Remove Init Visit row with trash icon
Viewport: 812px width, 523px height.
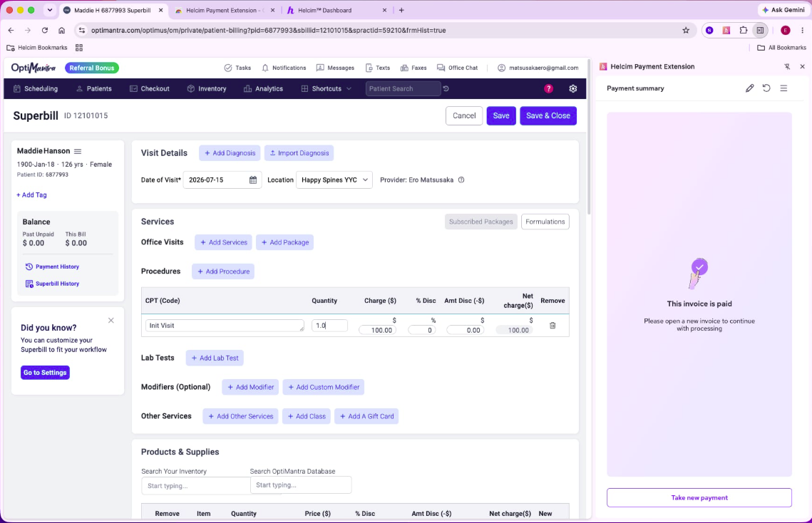tap(553, 326)
